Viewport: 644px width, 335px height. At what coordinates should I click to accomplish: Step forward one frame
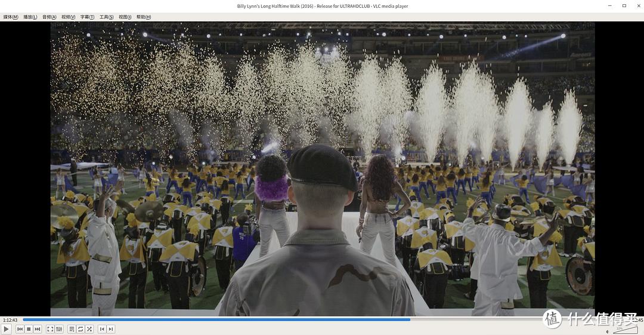tap(111, 329)
